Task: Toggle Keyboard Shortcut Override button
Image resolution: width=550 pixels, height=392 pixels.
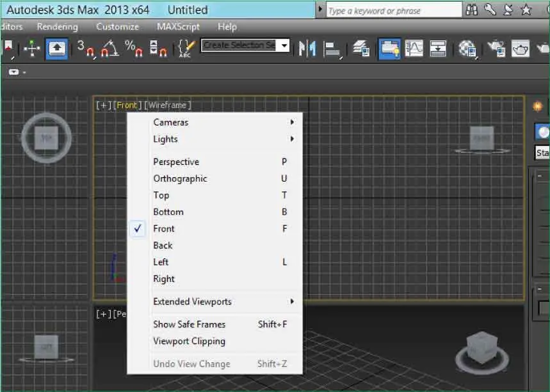Action: click(x=57, y=49)
